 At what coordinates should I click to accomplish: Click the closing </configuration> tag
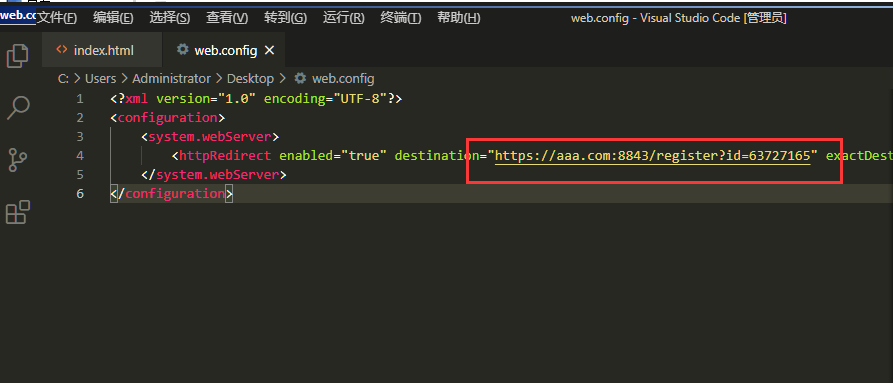(172, 193)
